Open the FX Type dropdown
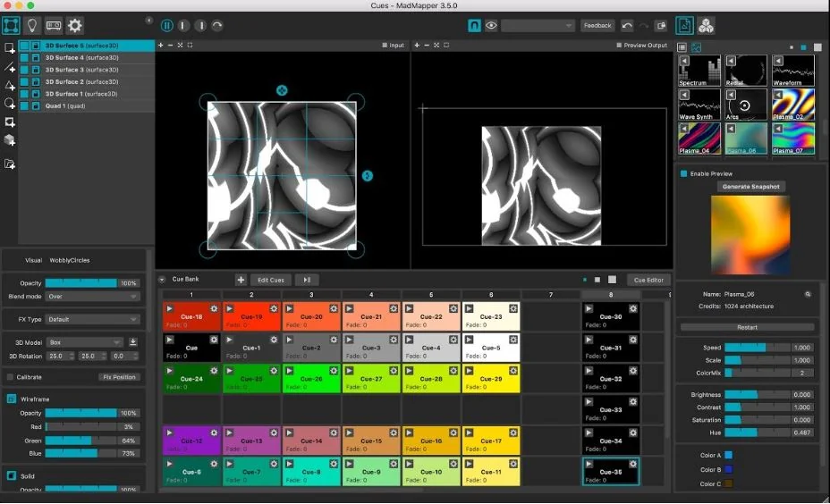830x504 pixels. 93,319
